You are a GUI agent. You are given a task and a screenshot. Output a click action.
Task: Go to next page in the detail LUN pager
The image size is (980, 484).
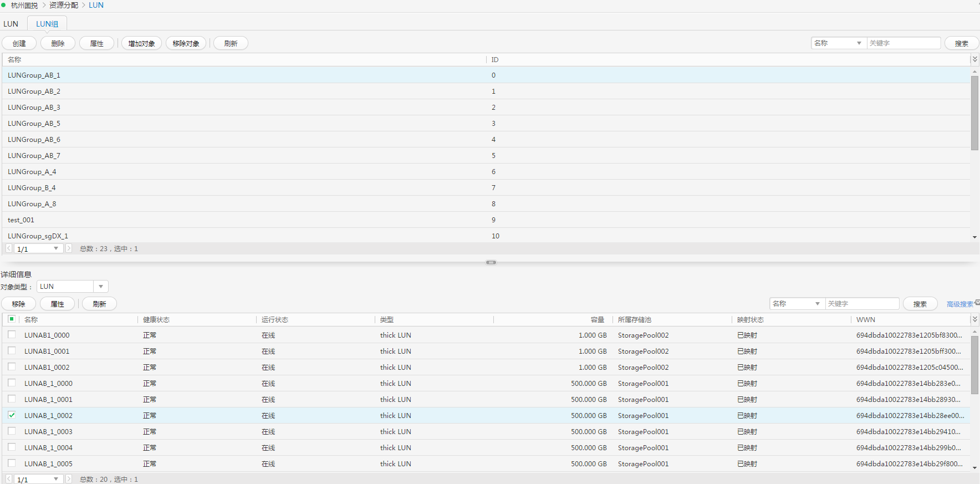[x=69, y=479]
